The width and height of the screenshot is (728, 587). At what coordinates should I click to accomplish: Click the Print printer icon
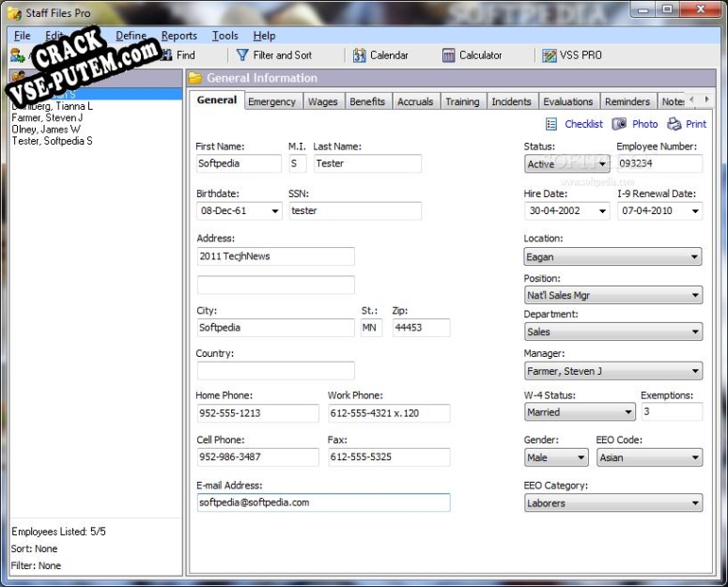(674, 124)
